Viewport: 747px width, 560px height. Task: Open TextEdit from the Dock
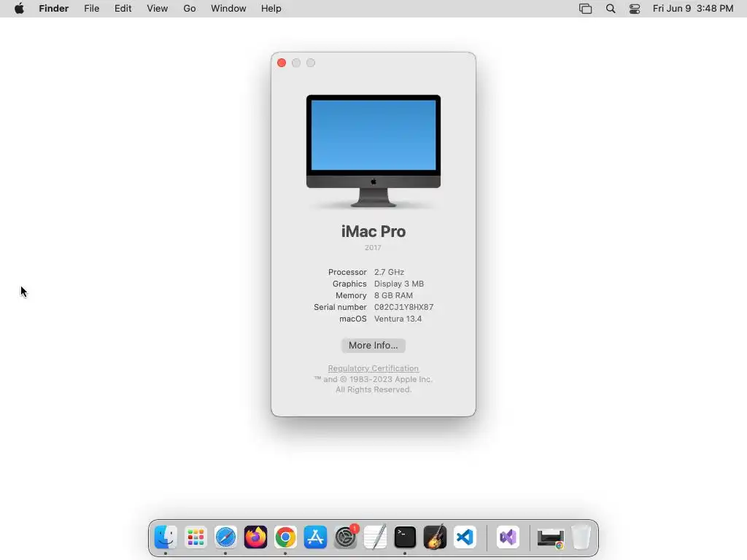click(x=376, y=537)
